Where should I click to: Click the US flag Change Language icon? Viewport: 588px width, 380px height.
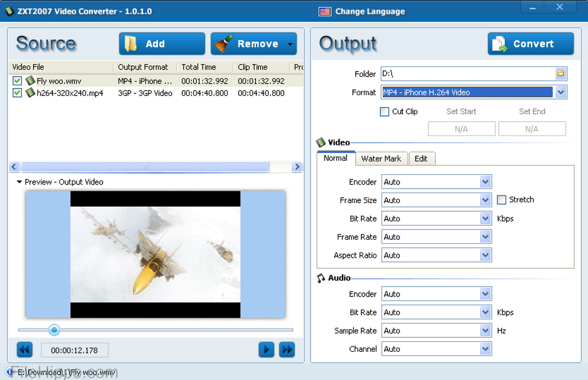(325, 12)
